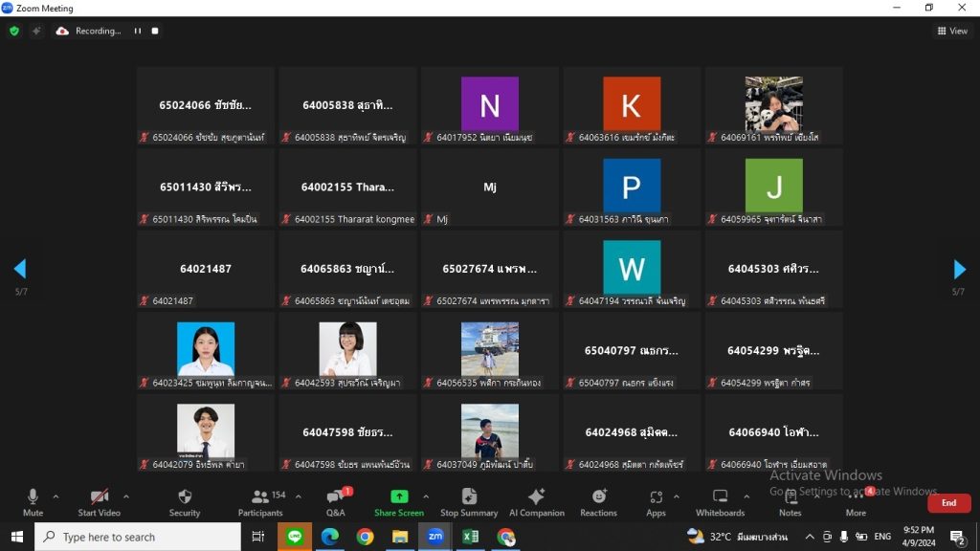This screenshot has width=980, height=551.
Task: Stop the cloud recording
Action: [x=155, y=31]
